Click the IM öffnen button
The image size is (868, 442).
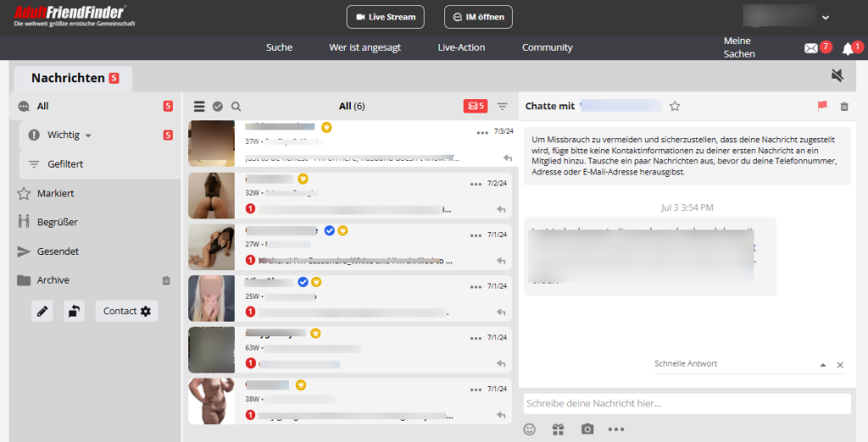pyautogui.click(x=478, y=17)
